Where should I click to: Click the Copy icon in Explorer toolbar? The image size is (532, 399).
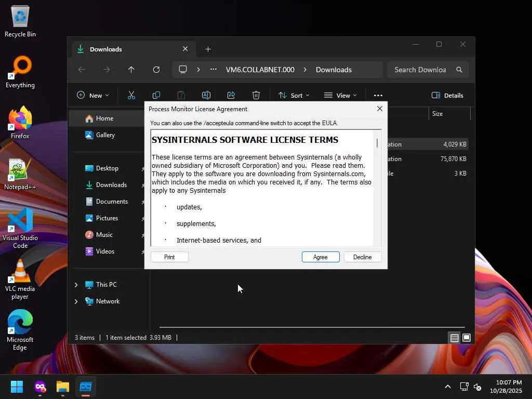(156, 95)
